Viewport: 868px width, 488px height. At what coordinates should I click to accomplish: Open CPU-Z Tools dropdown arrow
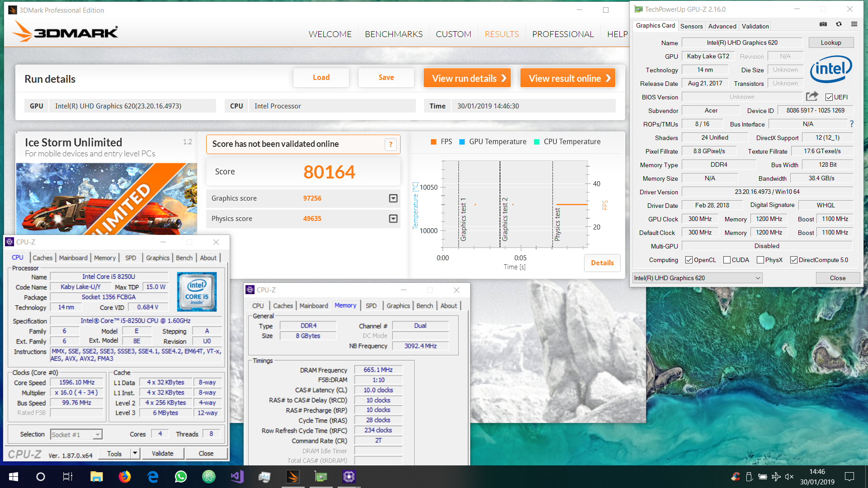point(135,453)
